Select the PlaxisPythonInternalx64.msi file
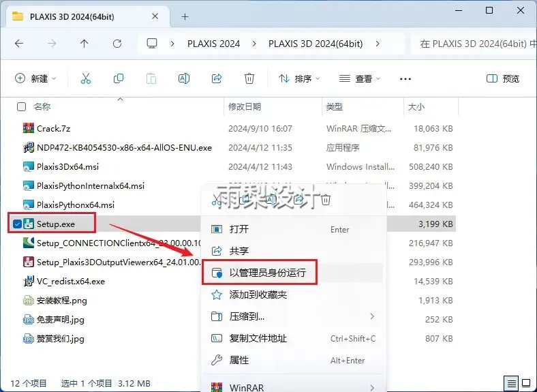 coord(91,186)
